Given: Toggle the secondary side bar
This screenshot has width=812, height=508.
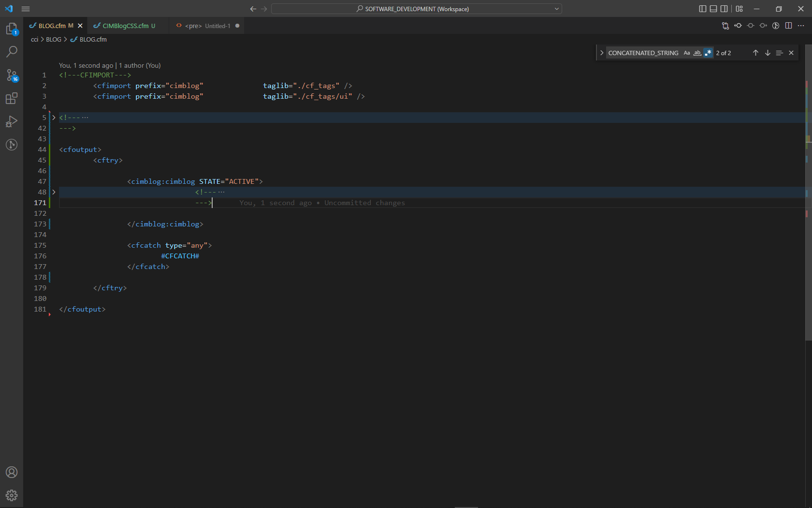Looking at the screenshot, I should click(x=724, y=9).
